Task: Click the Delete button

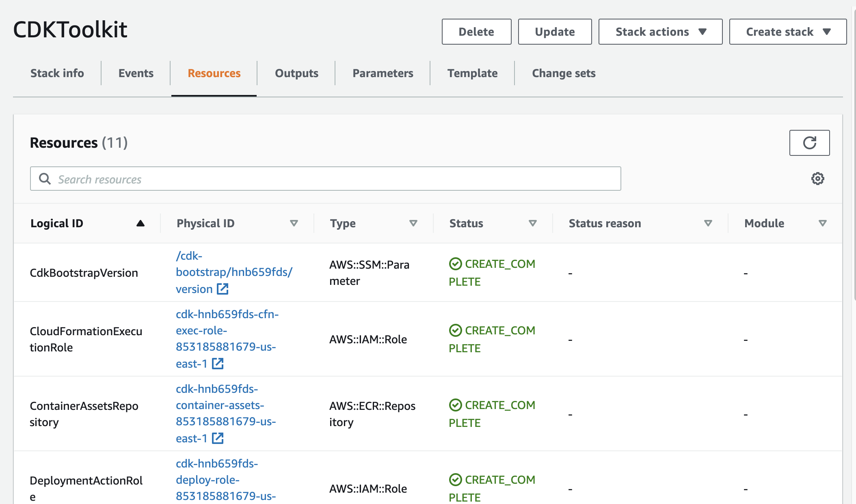Action: pyautogui.click(x=476, y=32)
